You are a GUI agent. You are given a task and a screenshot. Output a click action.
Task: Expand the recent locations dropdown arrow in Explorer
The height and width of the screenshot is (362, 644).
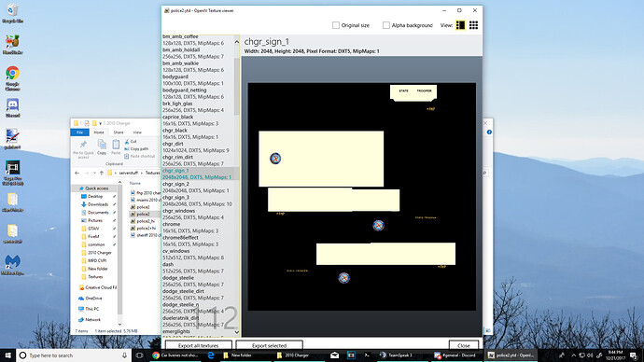(94, 173)
